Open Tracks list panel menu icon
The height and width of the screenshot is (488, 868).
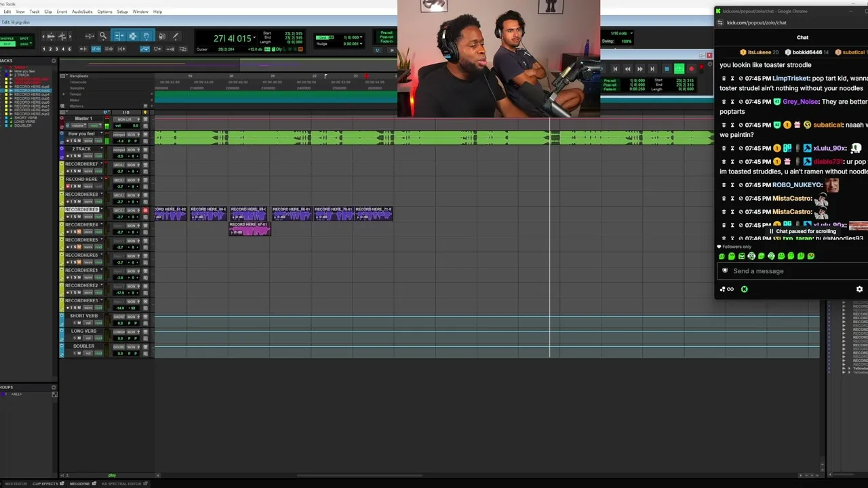point(54,60)
